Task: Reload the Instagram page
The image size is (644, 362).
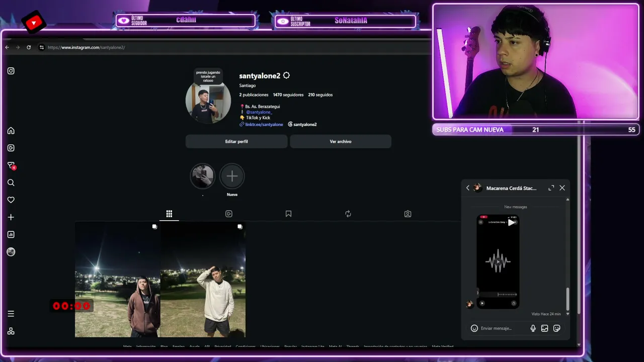Action: tap(29, 47)
